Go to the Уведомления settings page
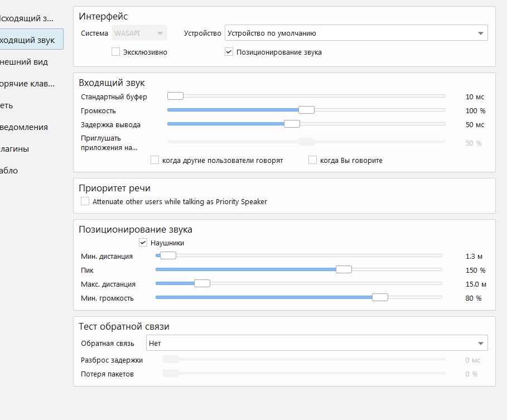The height and width of the screenshot is (420, 507). tap(25, 127)
